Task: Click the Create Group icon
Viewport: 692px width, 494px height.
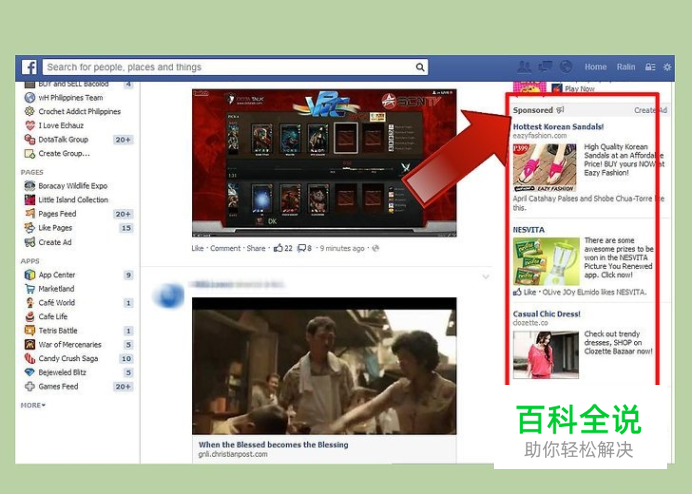Action: [30, 154]
